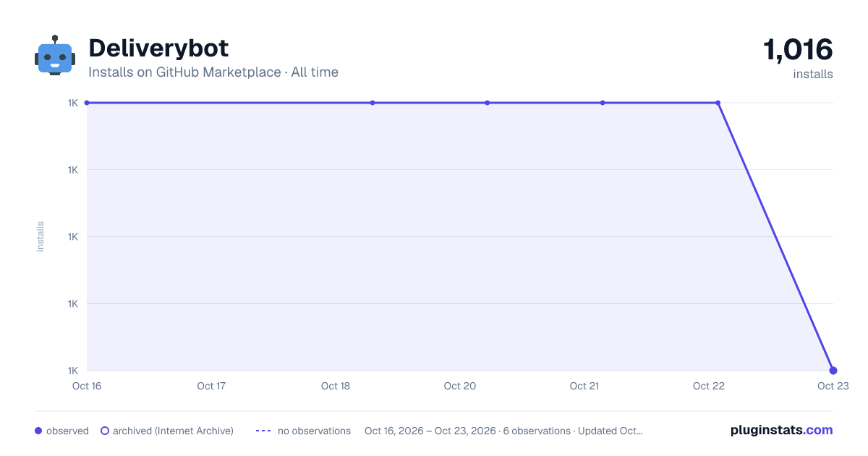
Task: Click the Deliverybot robot logo icon
Action: coord(55,55)
